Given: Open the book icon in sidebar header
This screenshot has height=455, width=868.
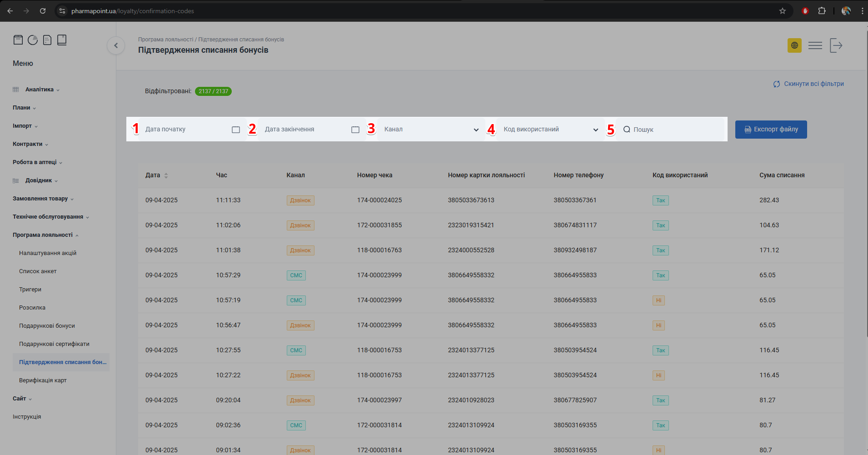Looking at the screenshot, I should [x=62, y=40].
